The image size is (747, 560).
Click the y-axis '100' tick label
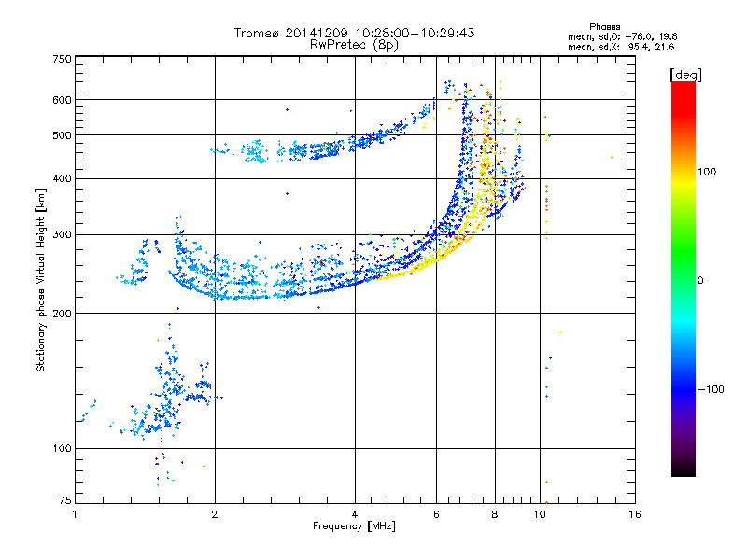(62, 449)
